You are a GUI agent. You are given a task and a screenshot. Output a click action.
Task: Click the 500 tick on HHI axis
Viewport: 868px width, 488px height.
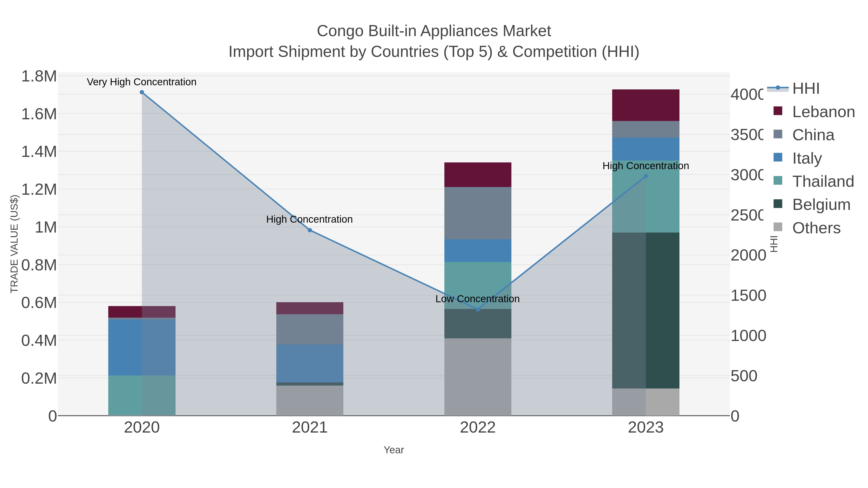(x=744, y=376)
